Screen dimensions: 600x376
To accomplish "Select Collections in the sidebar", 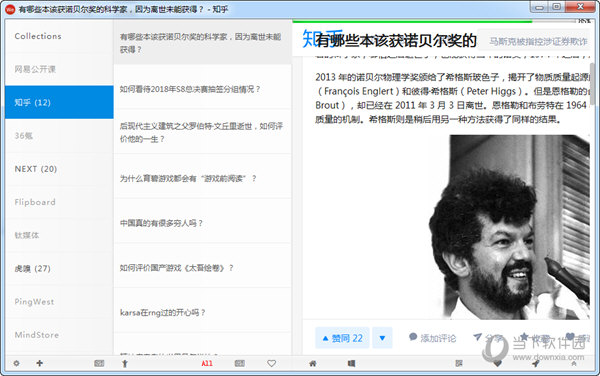I will point(59,36).
